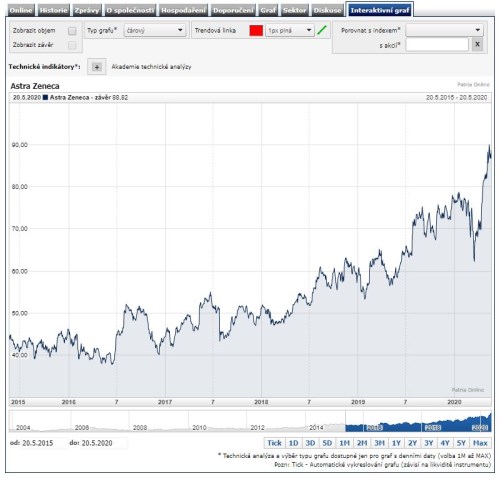Select the 3M range button
The width and height of the screenshot is (500, 478).
click(x=379, y=443)
